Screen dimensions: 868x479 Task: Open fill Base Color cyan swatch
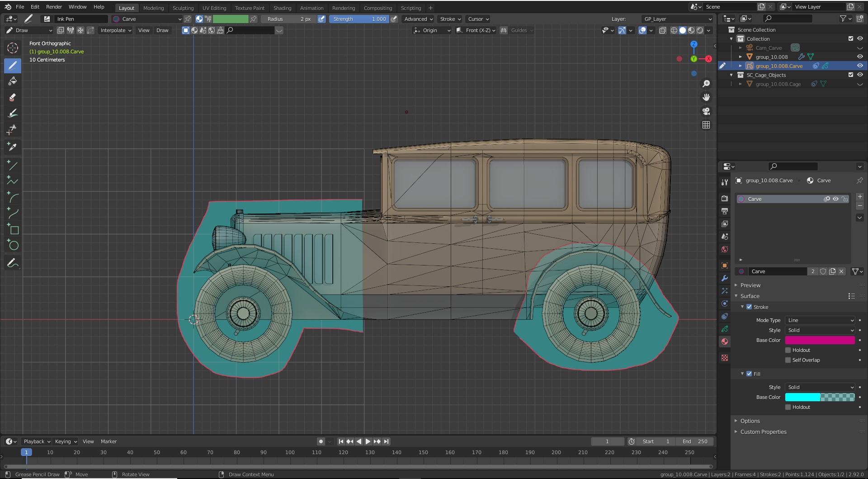(820, 397)
